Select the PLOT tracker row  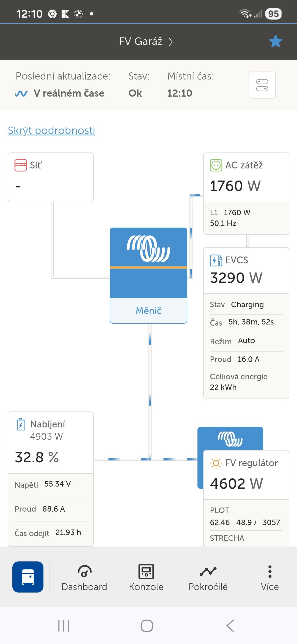tap(246, 517)
